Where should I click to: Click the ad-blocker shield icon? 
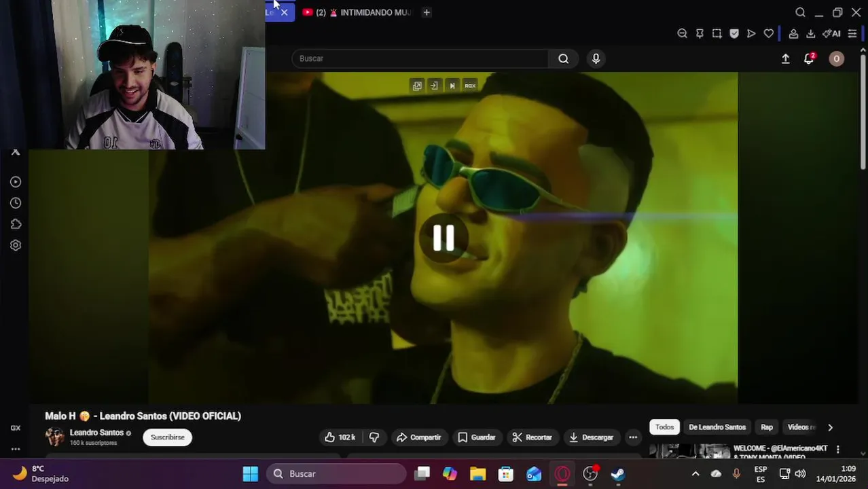pos(734,33)
